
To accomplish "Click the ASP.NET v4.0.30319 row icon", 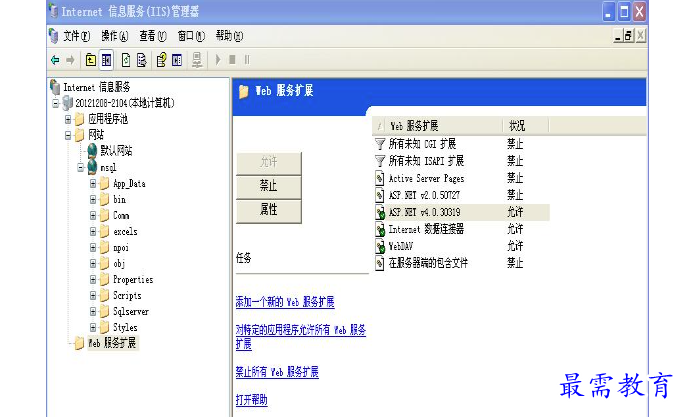I will pyautogui.click(x=380, y=212).
